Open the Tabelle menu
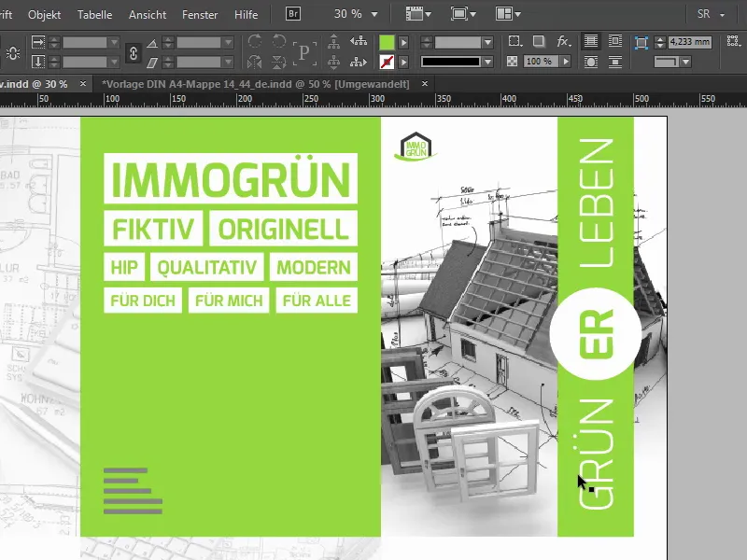The width and height of the screenshot is (747, 560). [95, 15]
